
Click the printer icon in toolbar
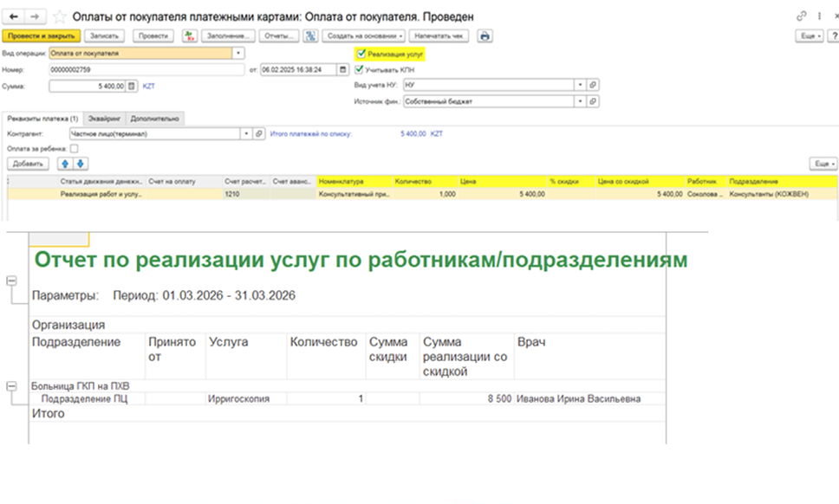485,36
